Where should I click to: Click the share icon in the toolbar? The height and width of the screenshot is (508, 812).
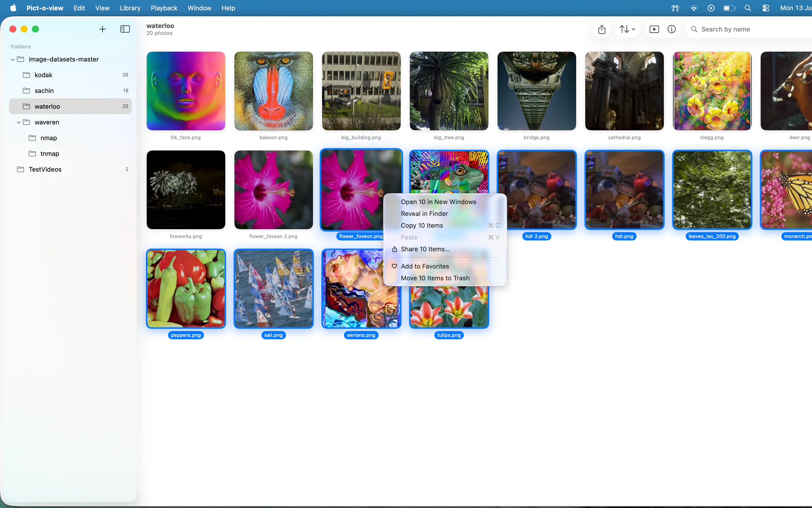(602, 29)
